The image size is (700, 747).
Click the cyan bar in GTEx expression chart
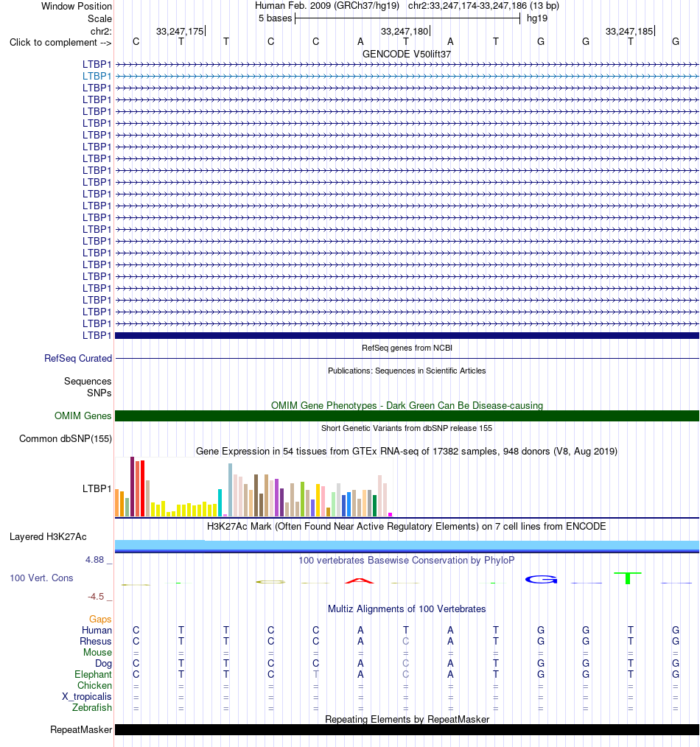coord(220,502)
